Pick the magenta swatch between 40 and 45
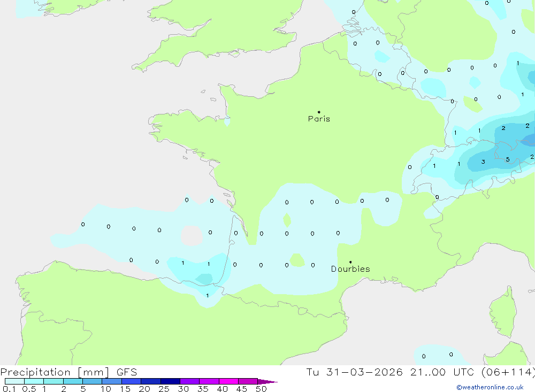This screenshot has height=392, width=535. point(228,381)
